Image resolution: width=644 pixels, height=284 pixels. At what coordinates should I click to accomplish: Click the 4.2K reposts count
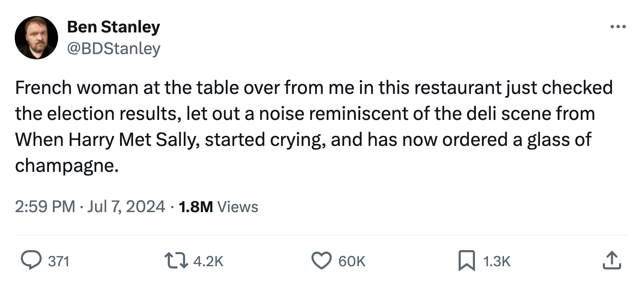pos(208,261)
